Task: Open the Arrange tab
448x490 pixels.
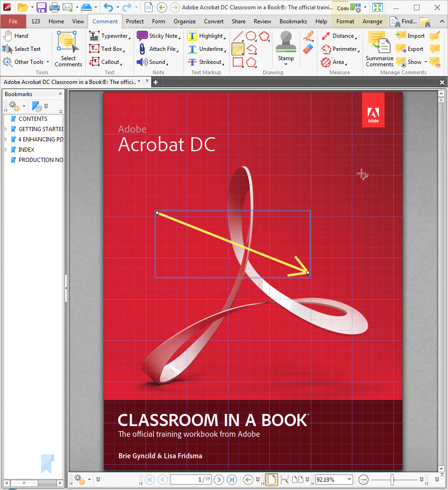Action: (372, 21)
